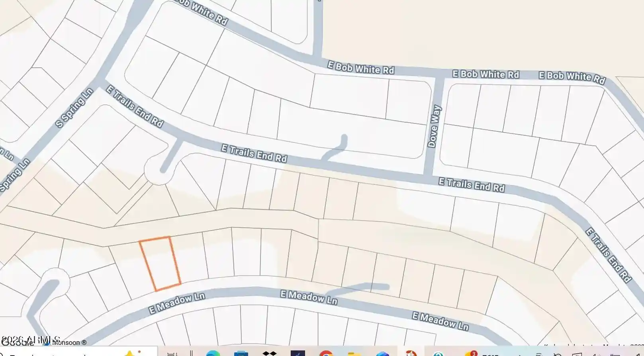This screenshot has width=644, height=356.
Task: Open Dropbox from the taskbar
Action: click(x=270, y=353)
